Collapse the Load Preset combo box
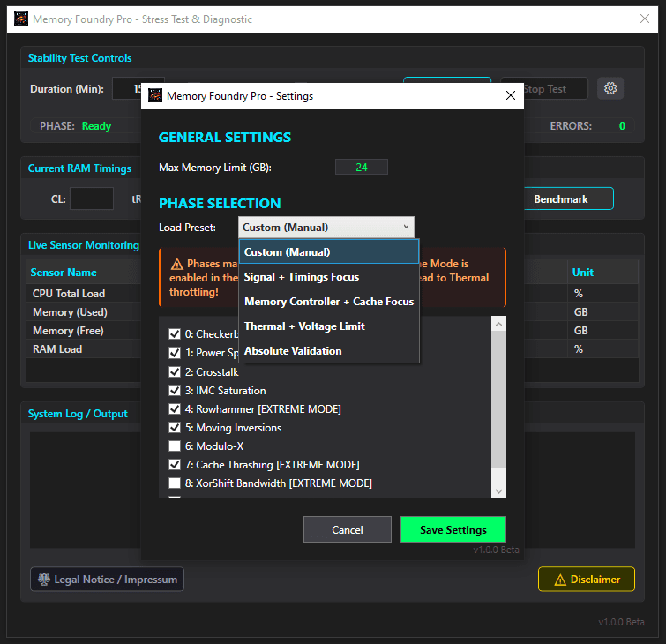Viewport: 666px width, 644px height. pos(326,228)
